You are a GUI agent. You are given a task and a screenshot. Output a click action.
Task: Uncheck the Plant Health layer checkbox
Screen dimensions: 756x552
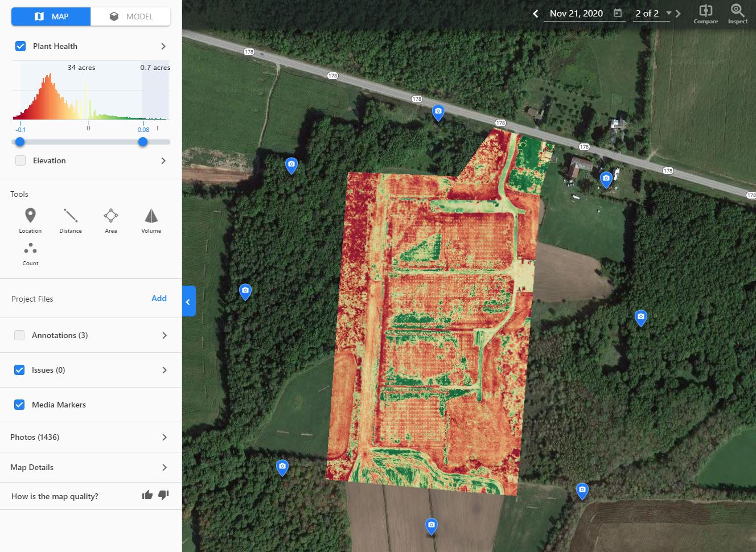20,46
